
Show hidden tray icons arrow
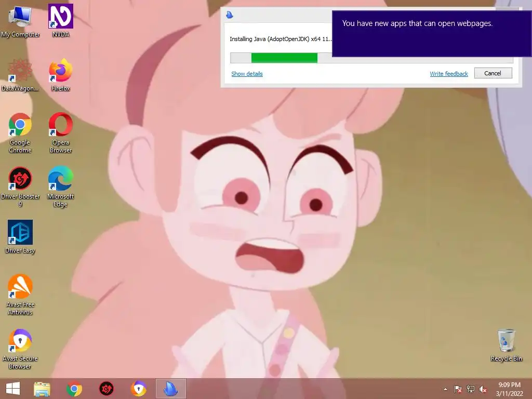tap(445, 389)
